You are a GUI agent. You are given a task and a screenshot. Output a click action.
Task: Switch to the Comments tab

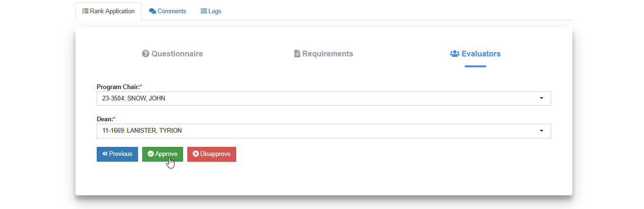(167, 11)
